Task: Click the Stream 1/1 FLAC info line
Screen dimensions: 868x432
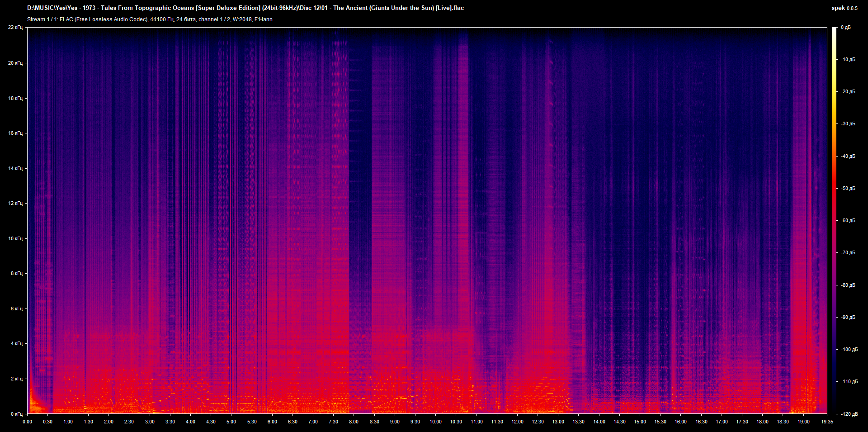Action: [150, 19]
